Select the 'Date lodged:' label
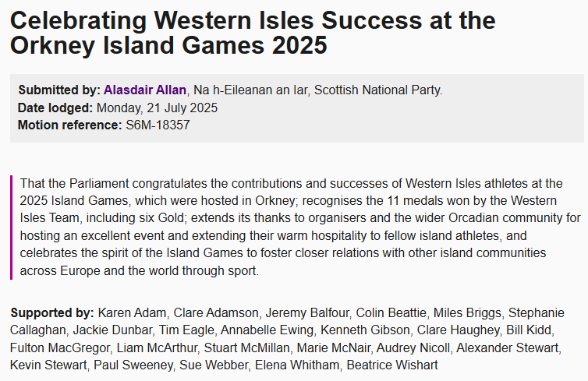Image resolution: width=588 pixels, height=381 pixels. 55,108
